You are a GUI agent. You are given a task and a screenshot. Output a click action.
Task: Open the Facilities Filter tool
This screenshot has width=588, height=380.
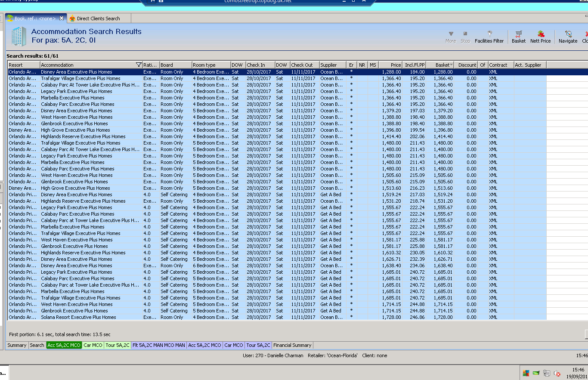pyautogui.click(x=489, y=37)
